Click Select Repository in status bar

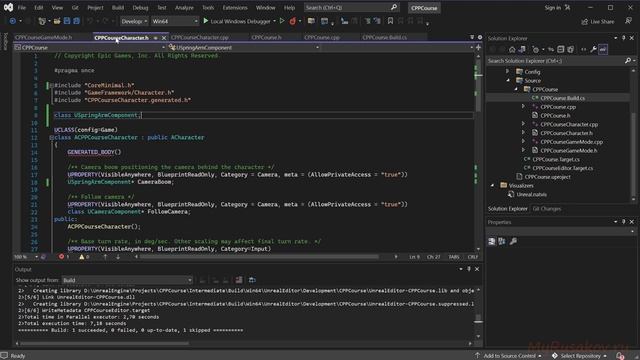[x=580, y=356]
